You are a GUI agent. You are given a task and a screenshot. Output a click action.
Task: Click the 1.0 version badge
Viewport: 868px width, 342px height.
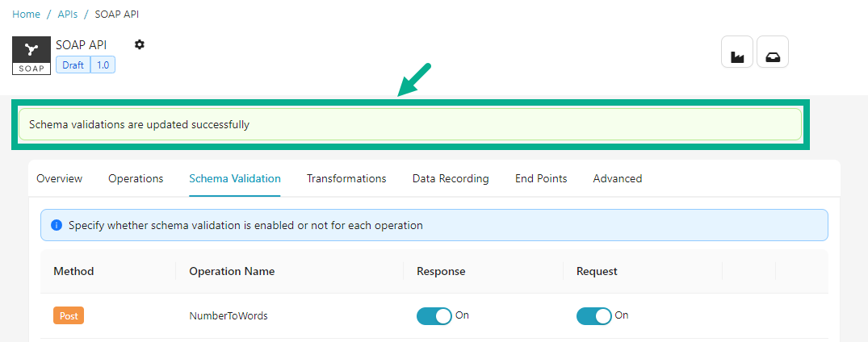(x=103, y=65)
